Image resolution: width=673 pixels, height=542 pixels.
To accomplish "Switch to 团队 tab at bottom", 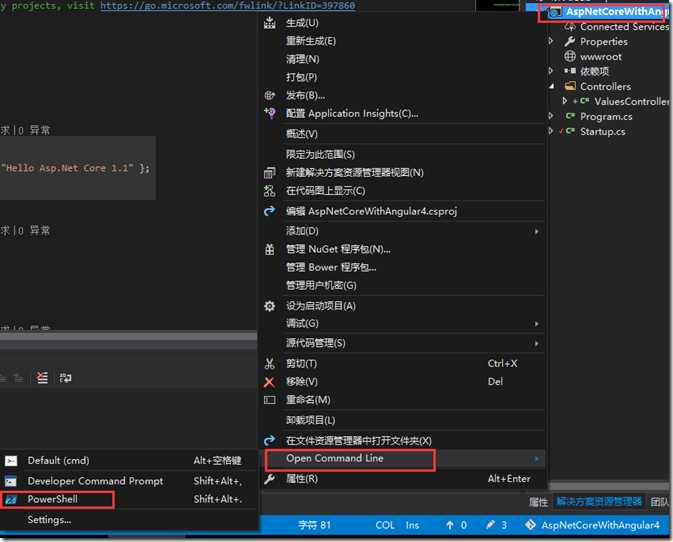I will point(660,502).
